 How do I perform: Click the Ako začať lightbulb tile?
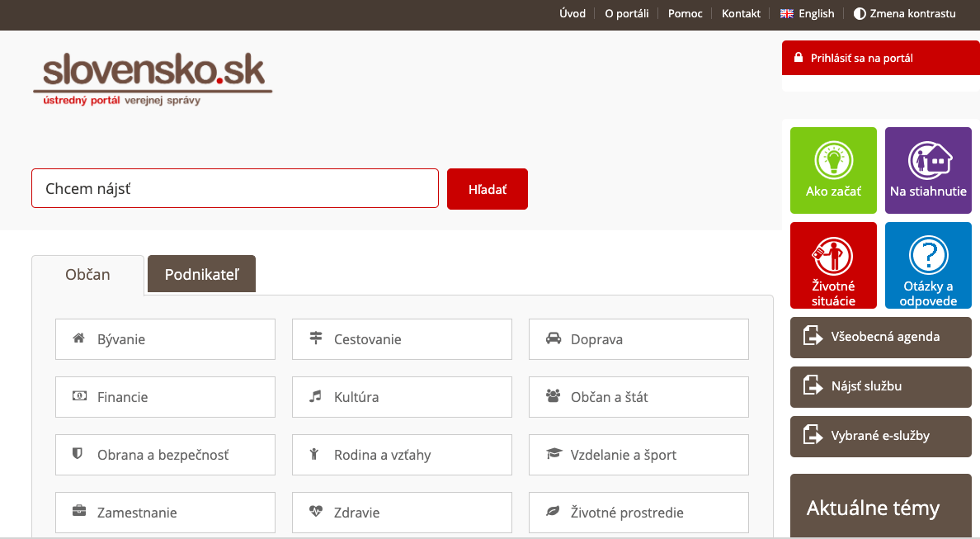click(x=833, y=170)
